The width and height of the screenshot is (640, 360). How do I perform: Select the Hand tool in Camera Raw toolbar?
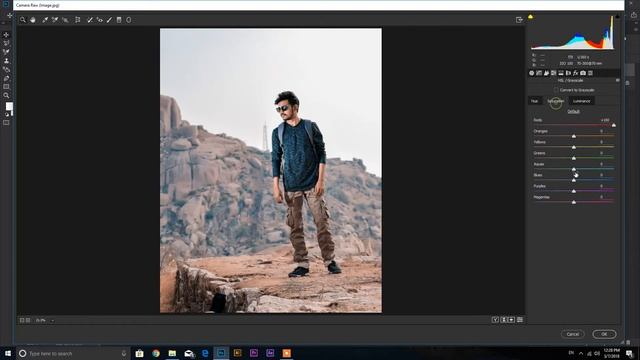[x=33, y=20]
